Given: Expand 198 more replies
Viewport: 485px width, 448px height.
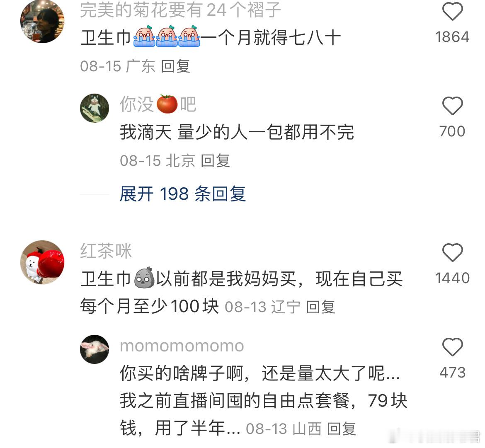Looking at the screenshot, I should [x=182, y=194].
